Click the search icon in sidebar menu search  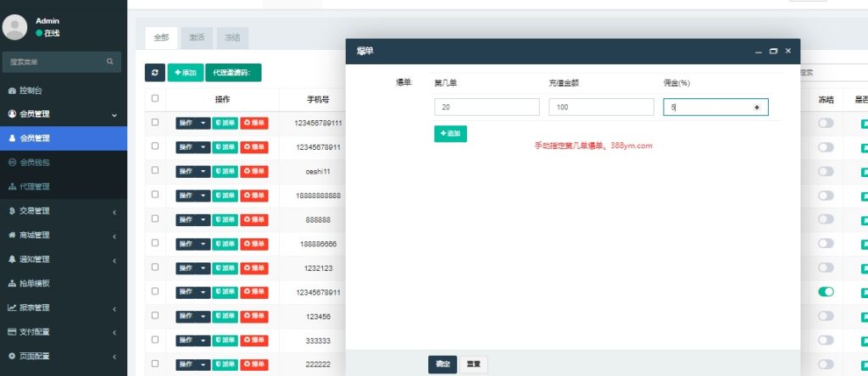coord(110,62)
